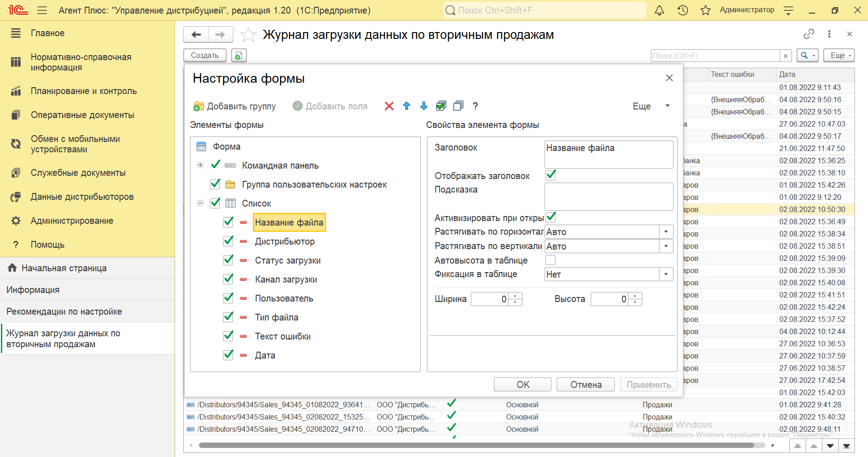Jump to list end with bottom arrow

[846, 446]
